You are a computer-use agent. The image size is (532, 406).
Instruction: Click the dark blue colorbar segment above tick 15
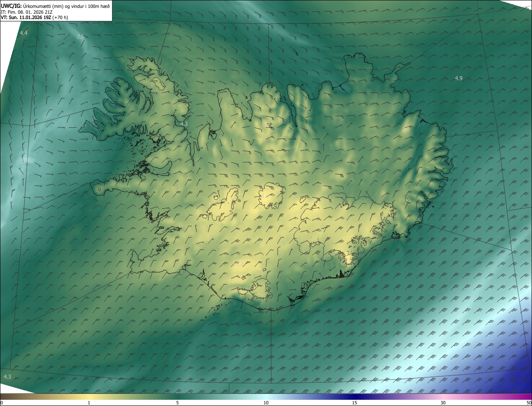[355, 396]
